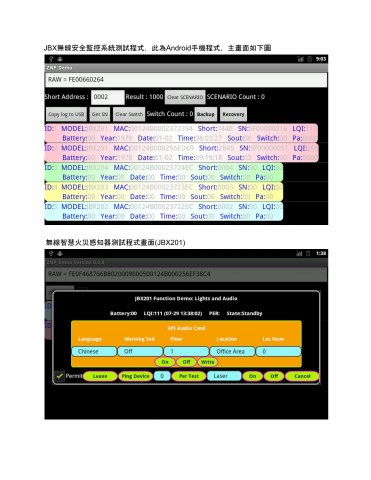Click the 'State:Standby' status text

coord(244,313)
